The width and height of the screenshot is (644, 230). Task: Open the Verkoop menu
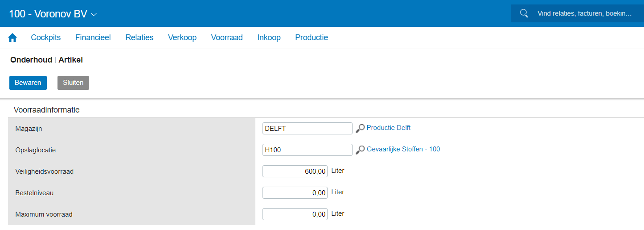[182, 38]
